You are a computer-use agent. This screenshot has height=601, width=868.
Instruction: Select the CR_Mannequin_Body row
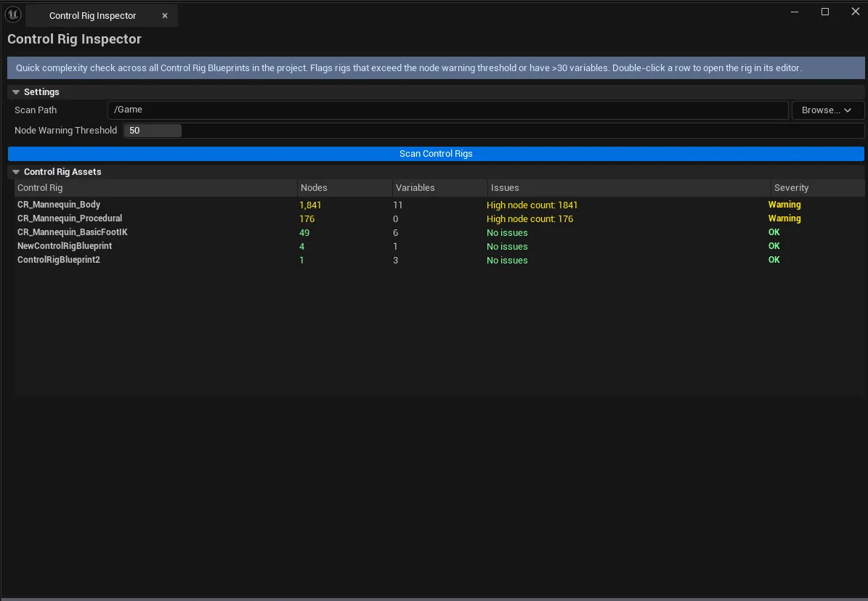[x=439, y=205]
